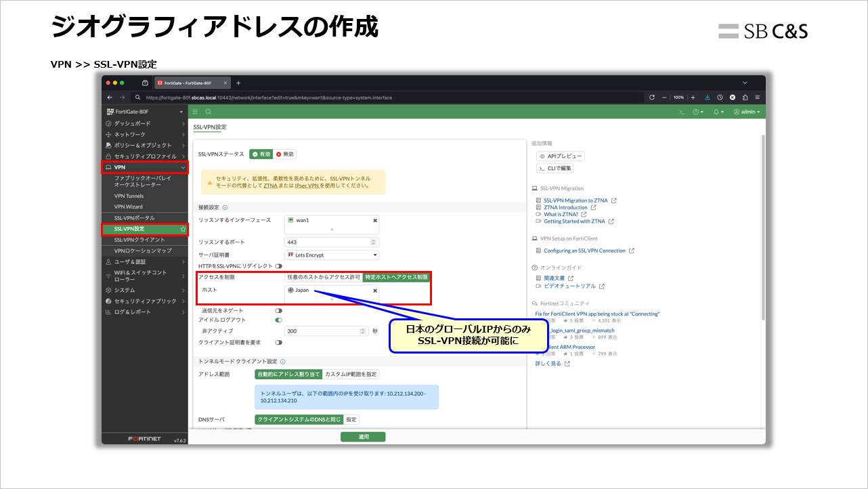The image size is (868, 489).
Task: Click info icon next to トンネルモード クライアント設定
Action: (x=282, y=362)
